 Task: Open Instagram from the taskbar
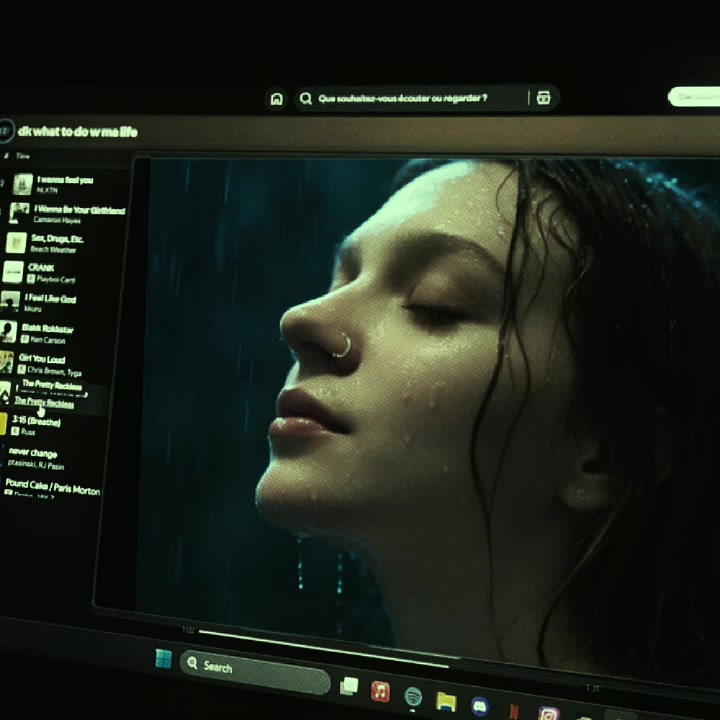[x=548, y=714]
